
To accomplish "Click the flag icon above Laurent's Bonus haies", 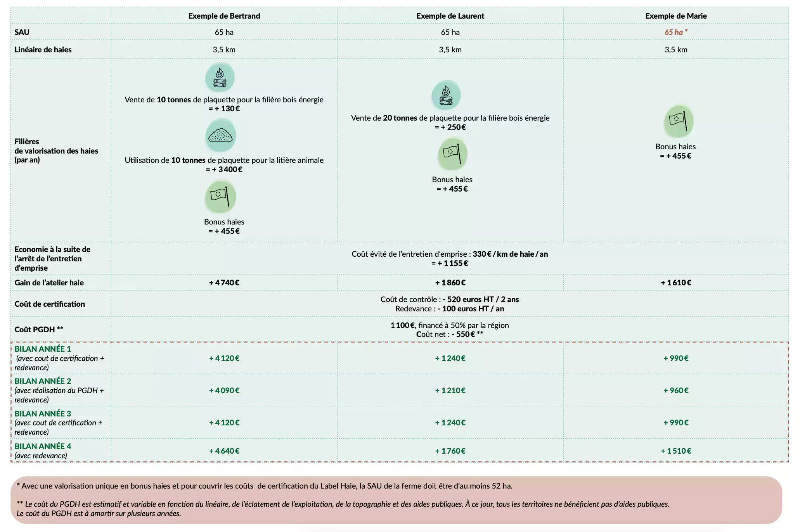I will [452, 154].
